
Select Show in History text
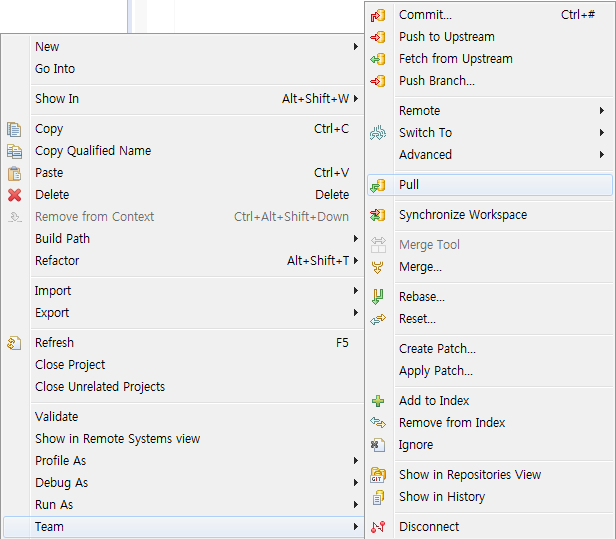pyautogui.click(x=442, y=497)
